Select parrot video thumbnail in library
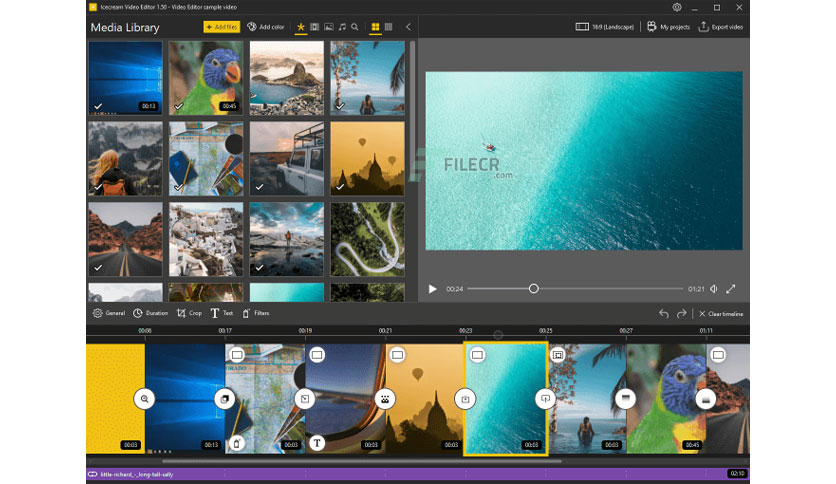This screenshot has height=484, width=836. click(x=206, y=78)
